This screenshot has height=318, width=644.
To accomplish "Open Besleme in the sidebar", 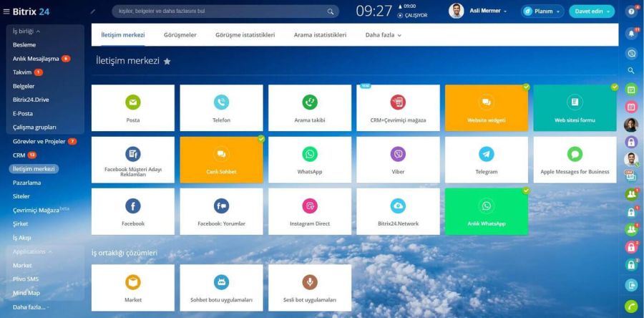I will [24, 45].
